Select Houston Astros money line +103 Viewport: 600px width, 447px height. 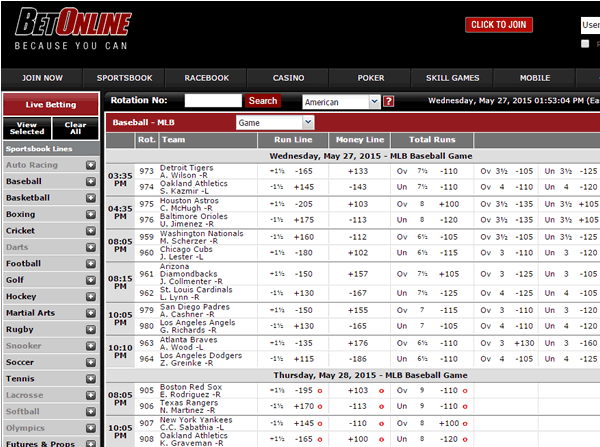coord(358,204)
